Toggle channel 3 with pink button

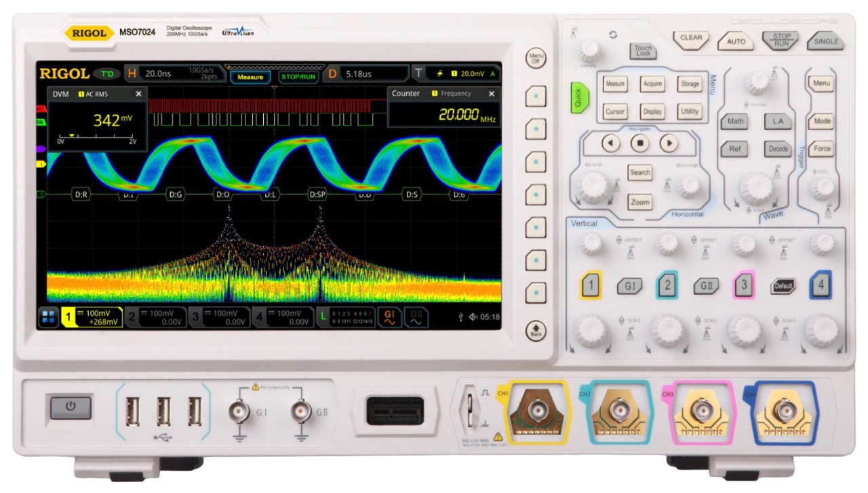(744, 285)
